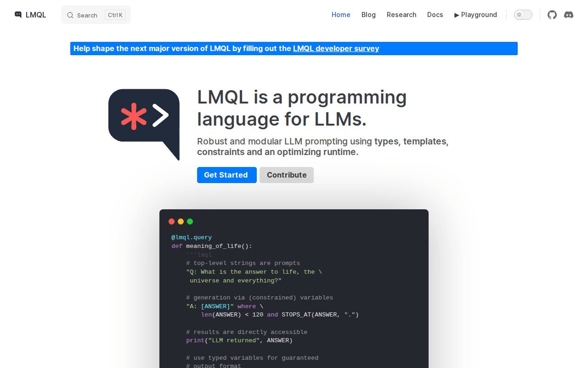Click the large LMQL speech-bubble logo
Image resolution: width=588 pixels, height=368 pixels.
point(144,125)
